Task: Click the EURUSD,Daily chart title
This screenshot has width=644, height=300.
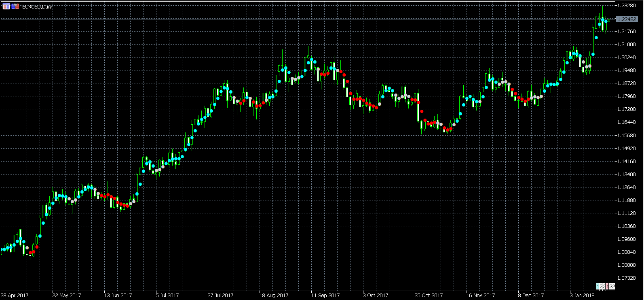Action: point(37,7)
